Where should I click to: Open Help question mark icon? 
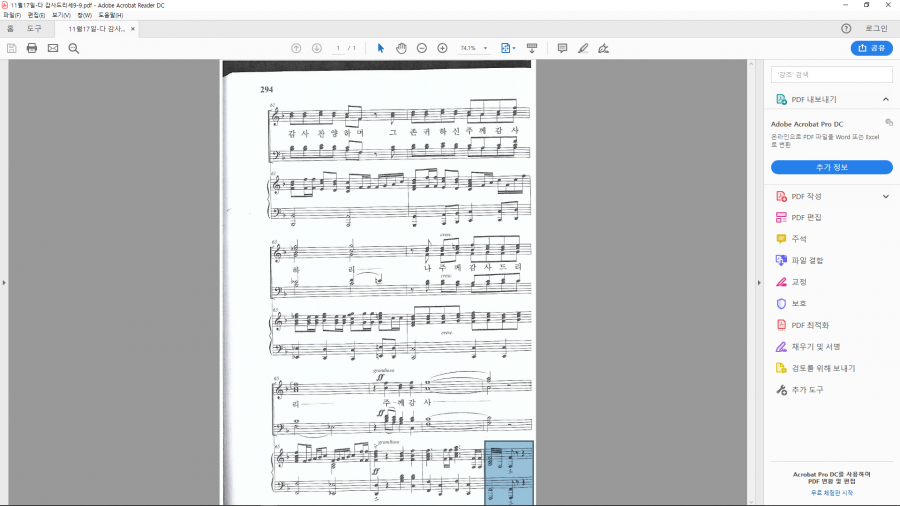pos(846,28)
